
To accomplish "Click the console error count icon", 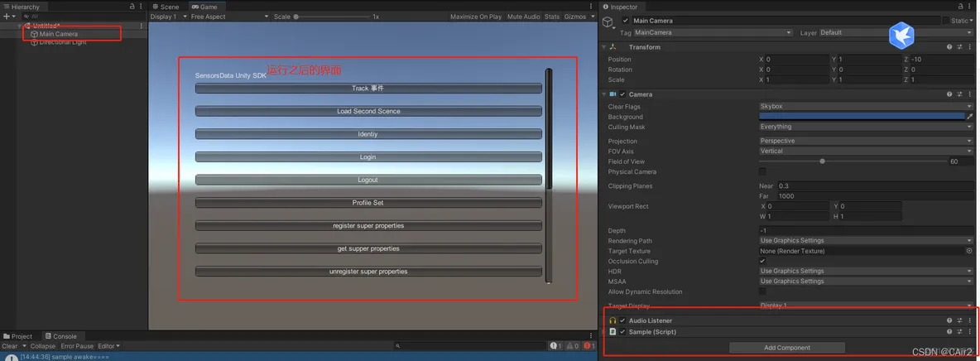I will 588,346.
